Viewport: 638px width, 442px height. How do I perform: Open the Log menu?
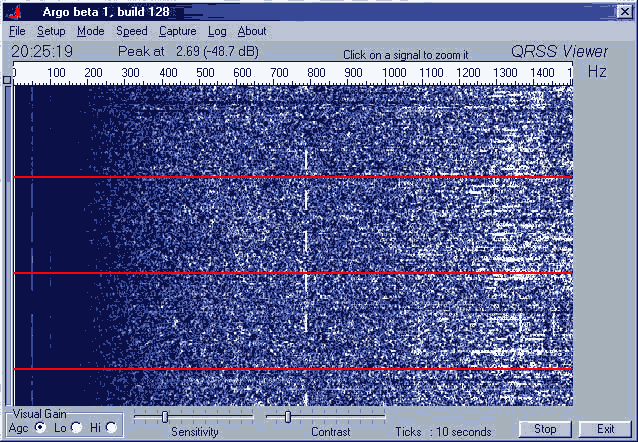pyautogui.click(x=217, y=31)
